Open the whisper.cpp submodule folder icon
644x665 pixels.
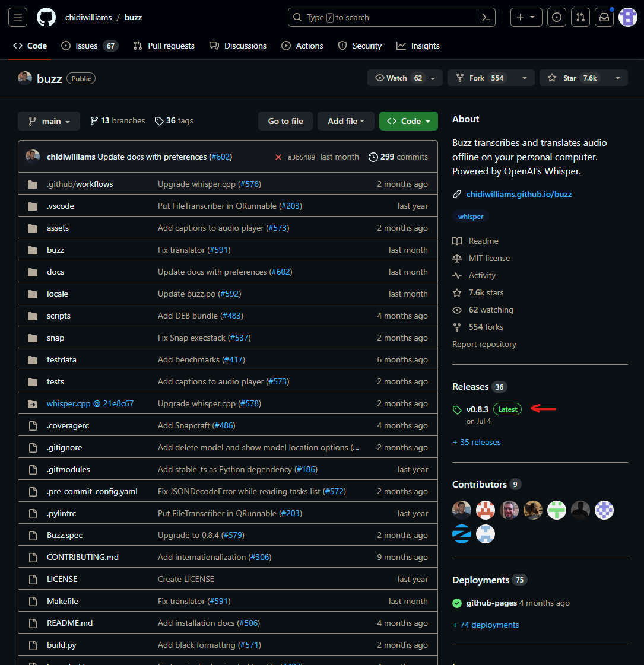tap(33, 404)
